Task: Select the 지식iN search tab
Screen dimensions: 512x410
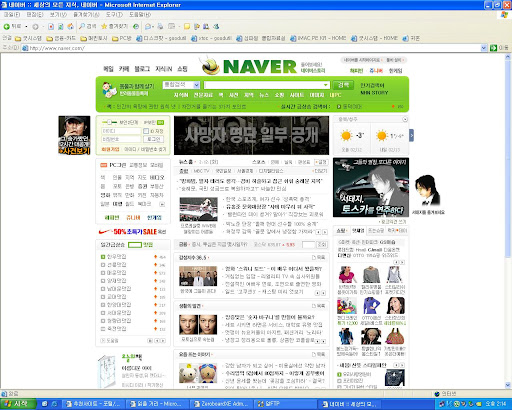Action: pos(181,95)
